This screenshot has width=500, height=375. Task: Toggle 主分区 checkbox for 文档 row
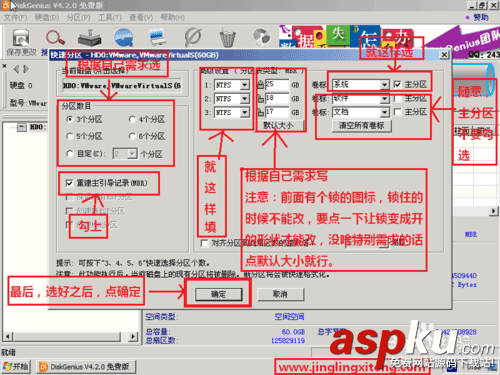(397, 112)
